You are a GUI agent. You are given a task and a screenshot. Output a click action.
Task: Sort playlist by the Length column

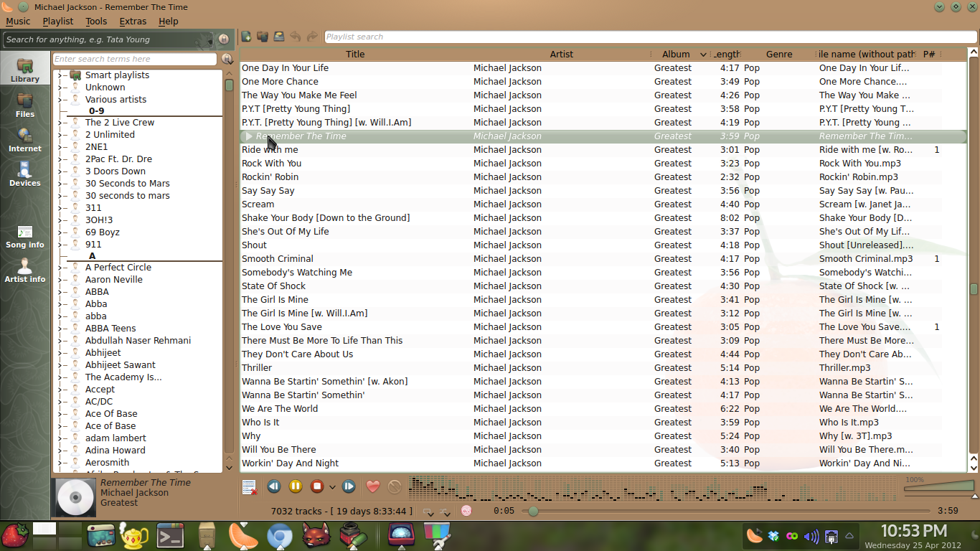point(727,54)
